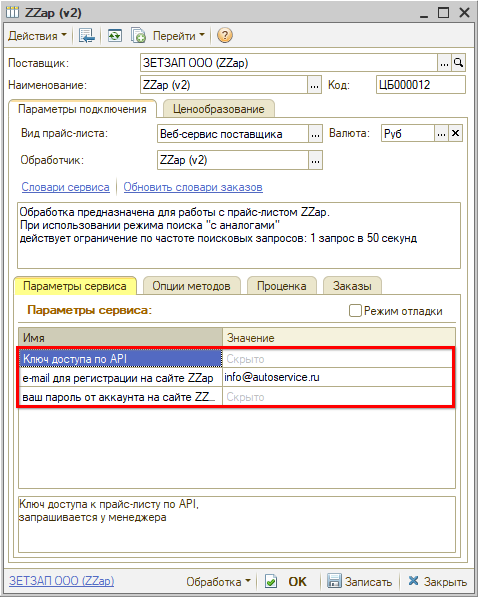Open the Обработчик ellipsis selector
Image resolution: width=478 pixels, height=597 pixels.
click(315, 160)
